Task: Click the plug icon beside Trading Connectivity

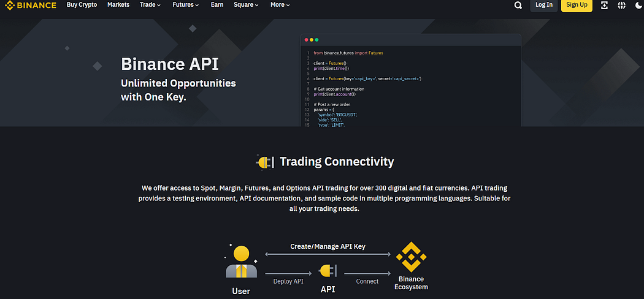Action: pyautogui.click(x=265, y=162)
